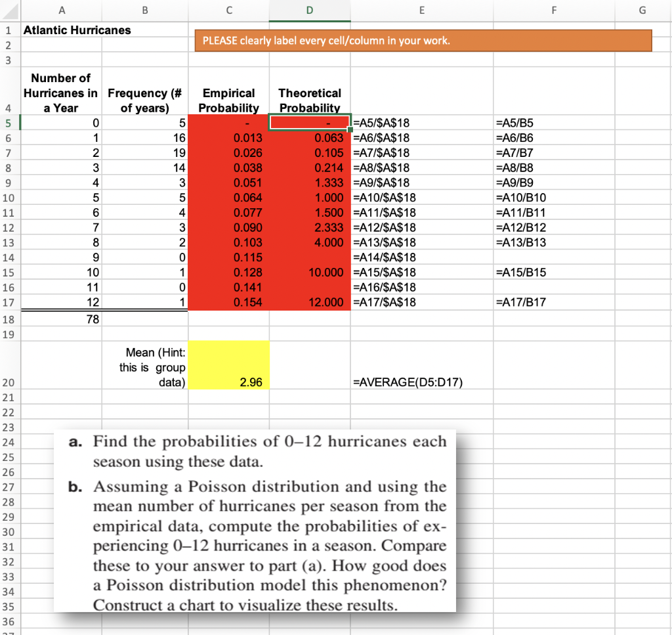Click hurricane count 0 in cell A5
Image resolution: width=672 pixels, height=635 pixels.
coord(96,123)
